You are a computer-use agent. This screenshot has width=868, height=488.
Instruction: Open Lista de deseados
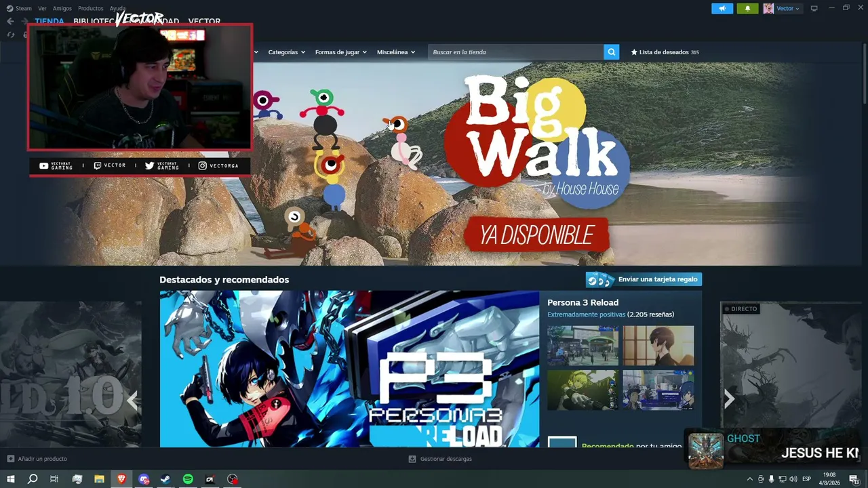pyautogui.click(x=665, y=52)
